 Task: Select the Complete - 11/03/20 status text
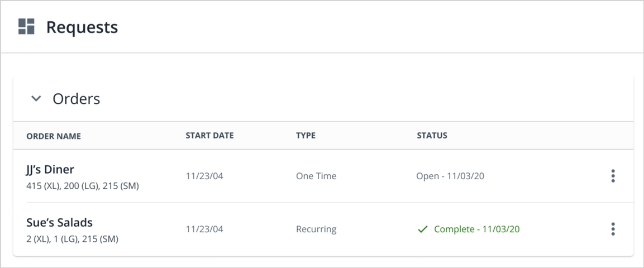point(476,229)
